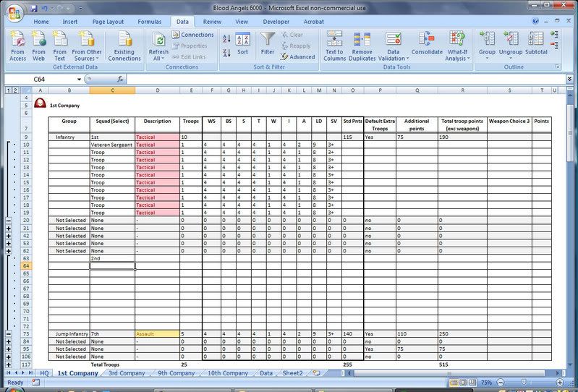Open the Sort dialog
Image resolution: width=578 pixels, height=392 pixels.
click(242, 44)
